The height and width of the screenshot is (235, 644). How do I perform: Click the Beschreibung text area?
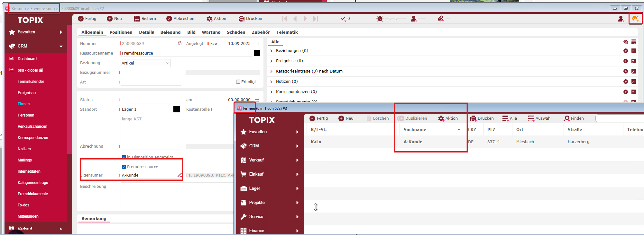[177, 196]
